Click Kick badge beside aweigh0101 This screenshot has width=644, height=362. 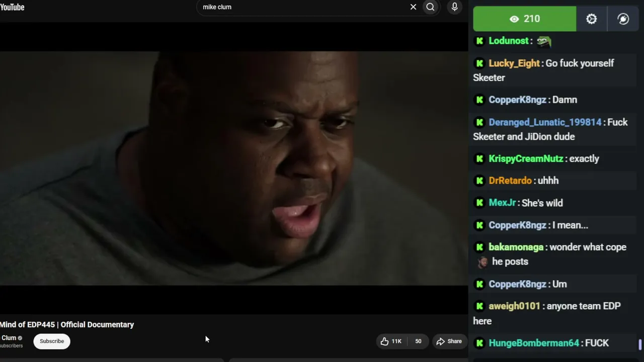point(479,306)
